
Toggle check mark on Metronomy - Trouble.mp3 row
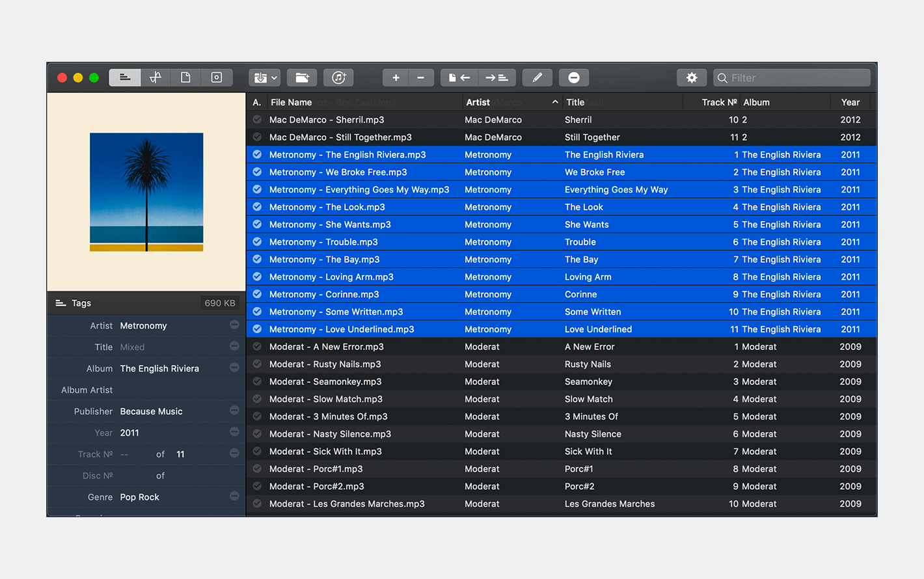pyautogui.click(x=257, y=242)
